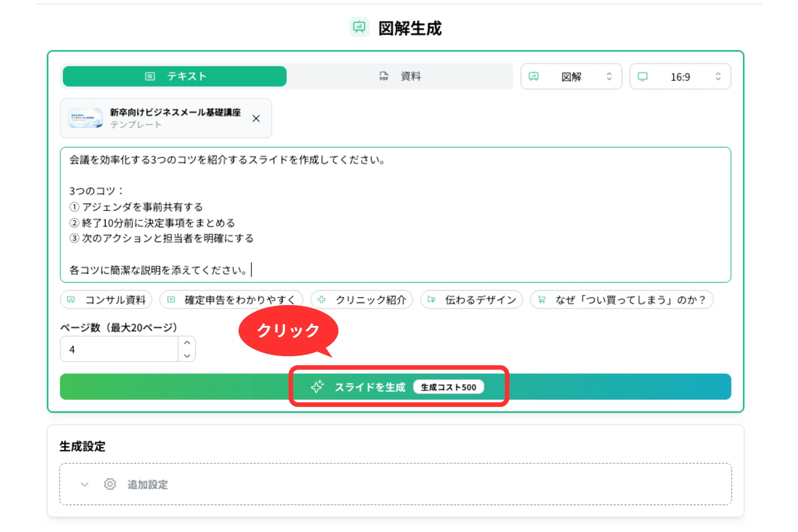This screenshot has height=532, width=798.
Task: Click the icon on 確定申告をわかりやすく chip
Action: pyautogui.click(x=171, y=300)
